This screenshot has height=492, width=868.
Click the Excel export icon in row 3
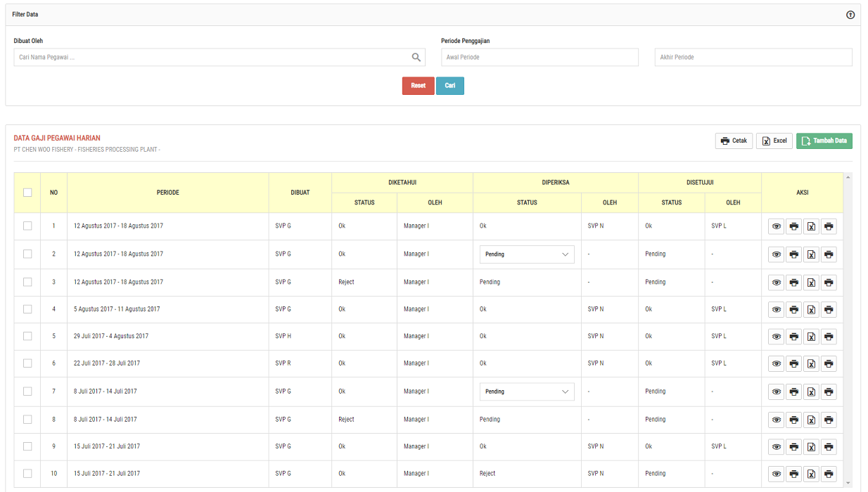pos(811,283)
